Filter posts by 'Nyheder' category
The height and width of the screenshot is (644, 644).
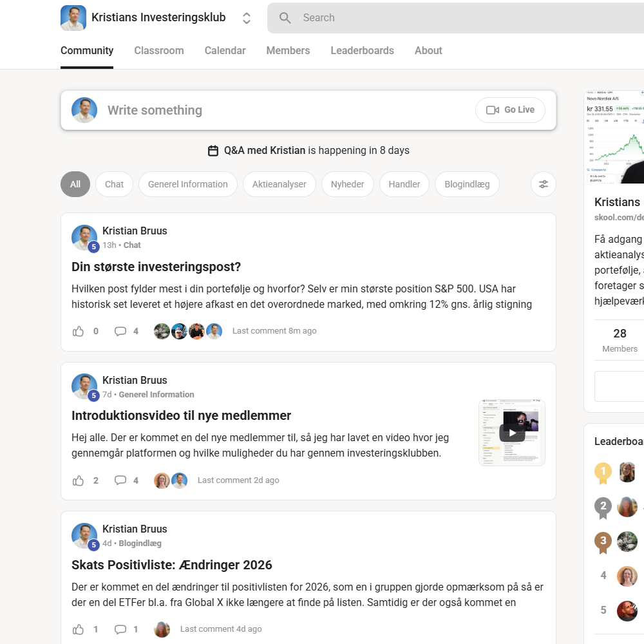click(348, 184)
